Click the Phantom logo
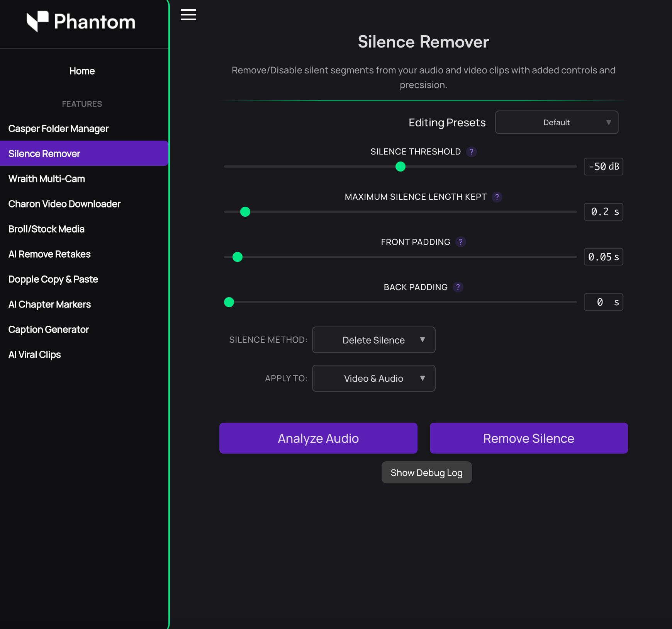Viewport: 672px width, 629px height. coord(81,22)
